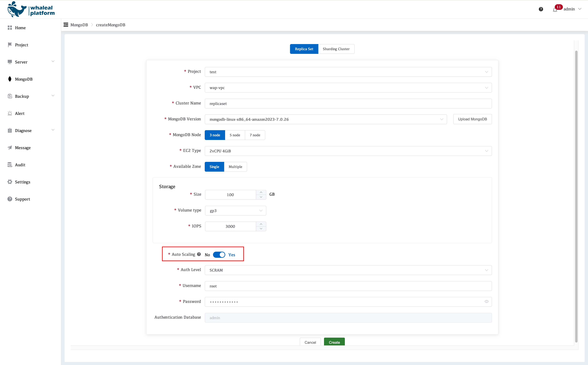Open the EC2 Type dropdown
This screenshot has height=365, width=588.
[x=348, y=151]
